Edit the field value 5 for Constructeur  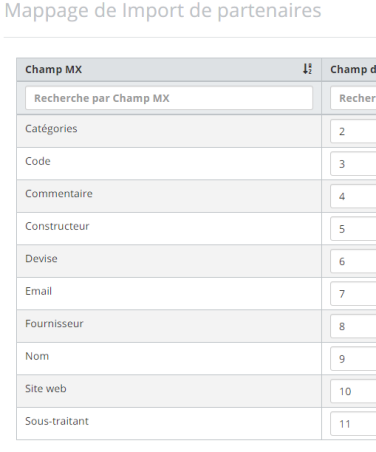[353, 229]
